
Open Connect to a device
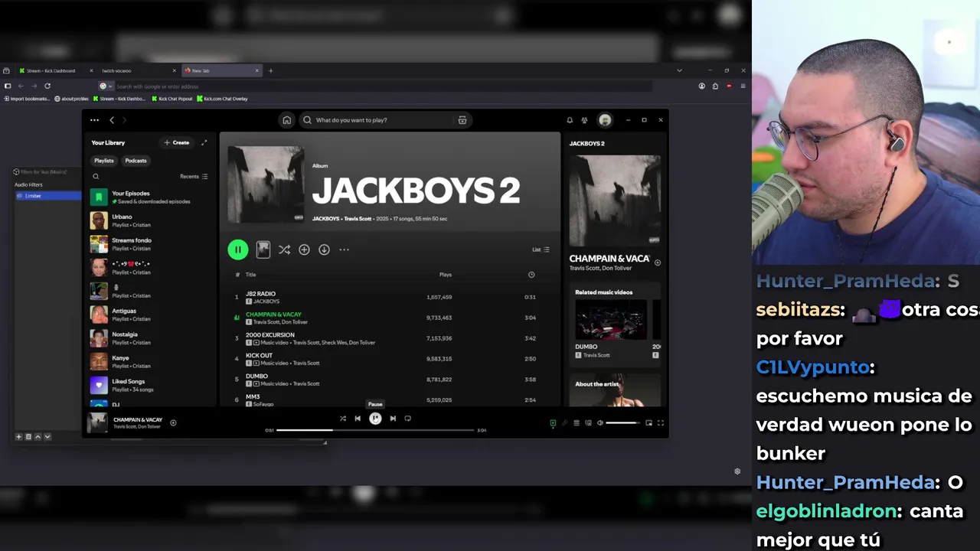pyautogui.click(x=588, y=422)
